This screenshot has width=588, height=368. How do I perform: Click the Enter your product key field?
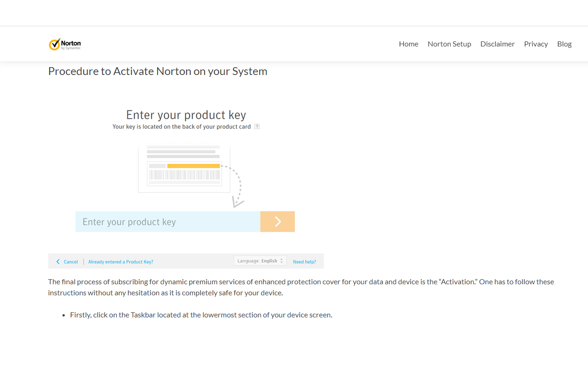(x=168, y=222)
